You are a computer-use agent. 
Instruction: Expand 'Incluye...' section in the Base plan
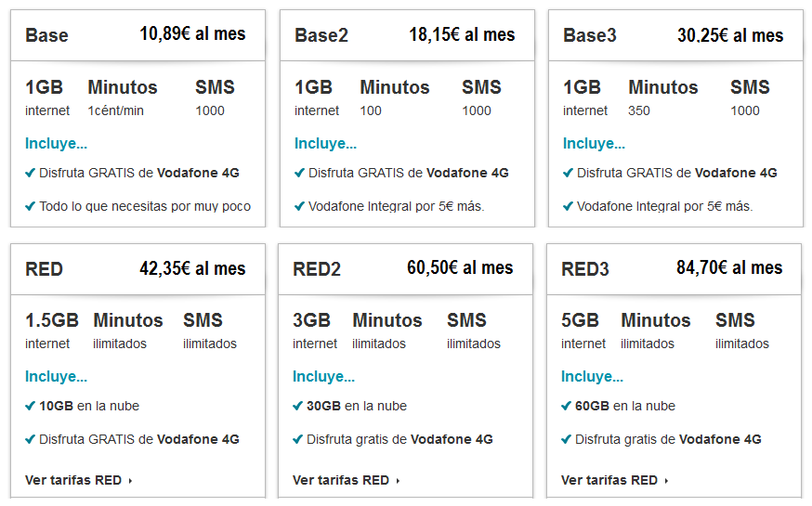coord(56,144)
